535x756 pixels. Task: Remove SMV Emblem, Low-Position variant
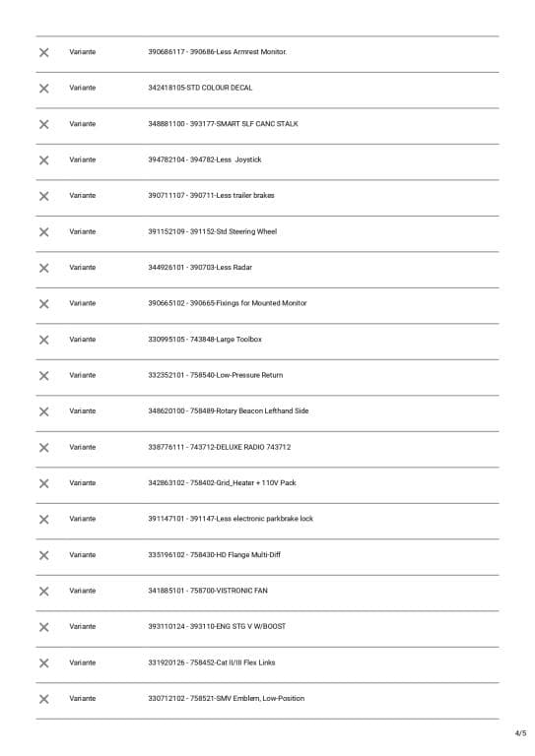coord(44,699)
